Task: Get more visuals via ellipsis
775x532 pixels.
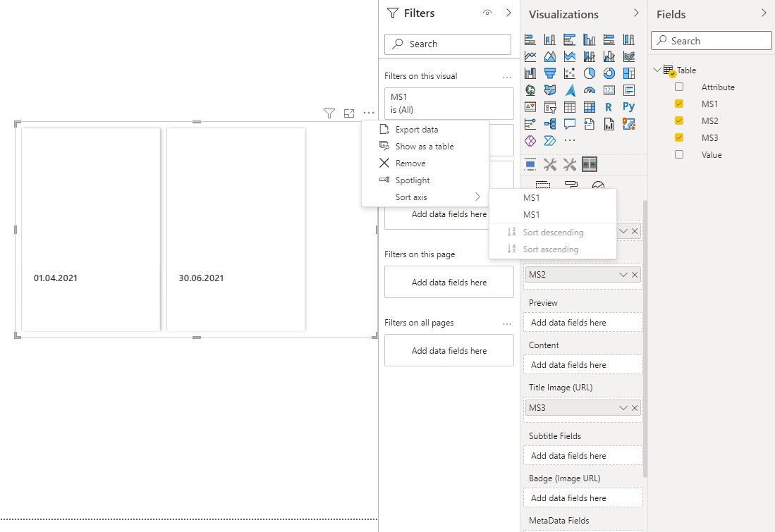Action: (x=569, y=141)
